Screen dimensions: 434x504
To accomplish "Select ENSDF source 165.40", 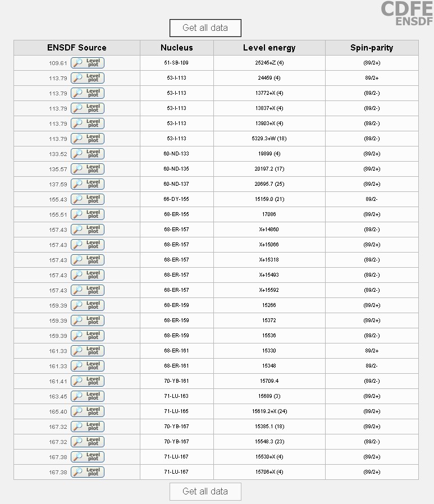I will click(x=58, y=412).
